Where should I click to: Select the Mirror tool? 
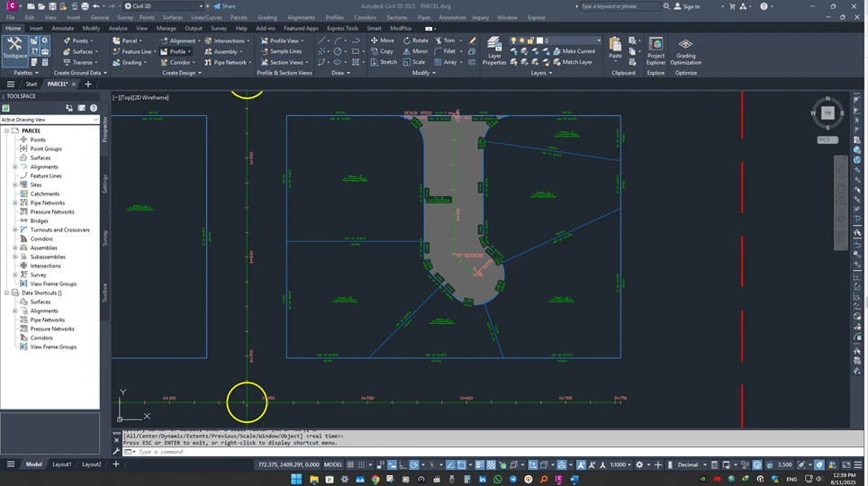pos(415,51)
